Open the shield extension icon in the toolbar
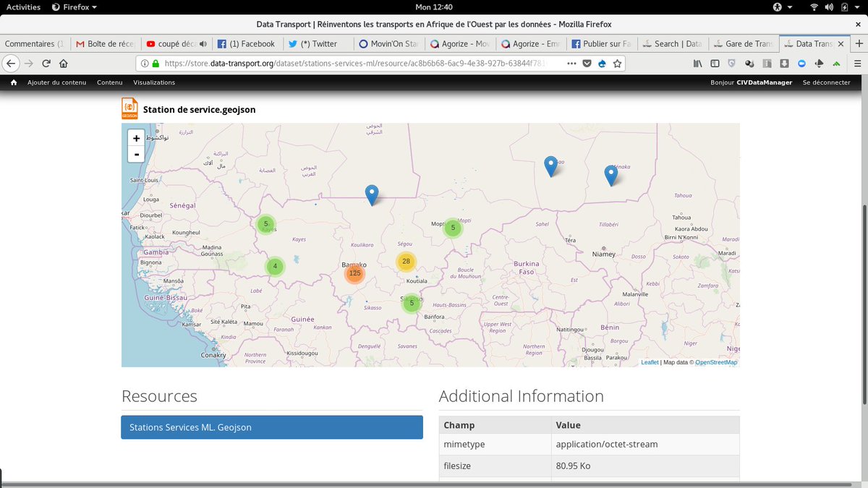This screenshot has height=488, width=868. [x=732, y=63]
